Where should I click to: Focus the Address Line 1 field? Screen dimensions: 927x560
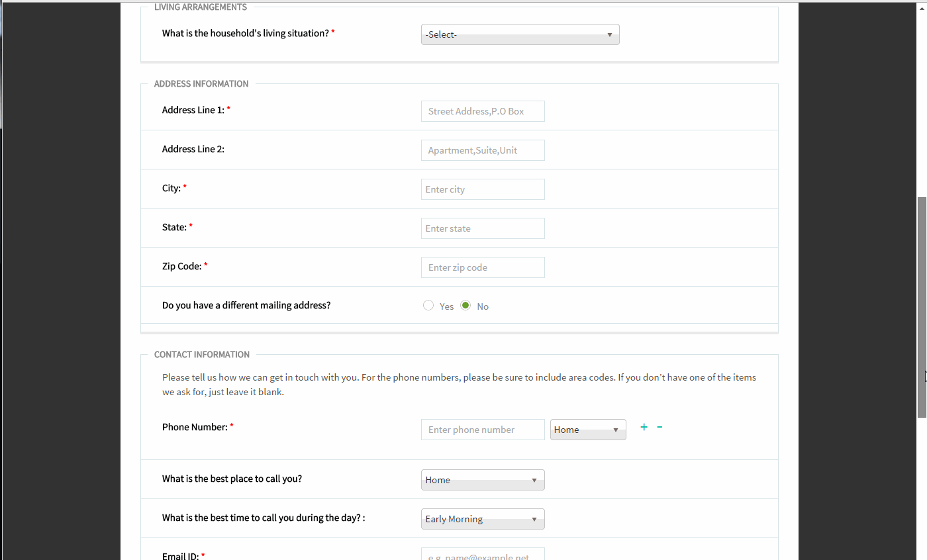click(483, 111)
